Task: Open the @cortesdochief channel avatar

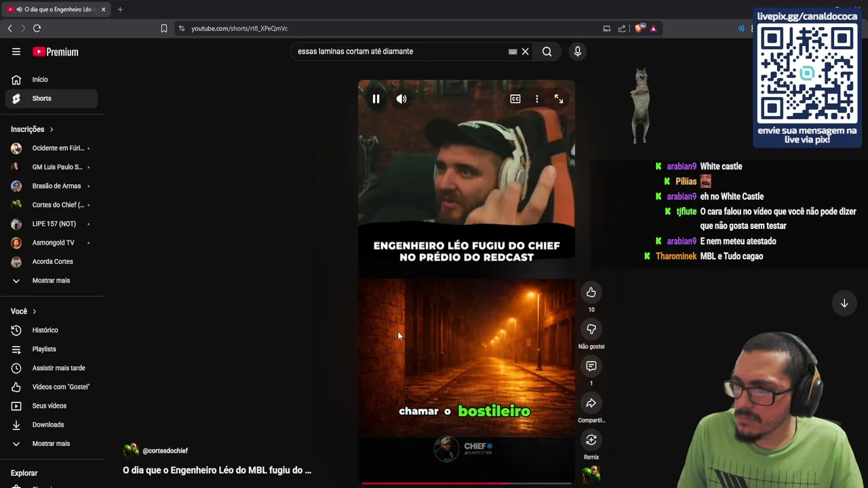Action: (x=130, y=451)
